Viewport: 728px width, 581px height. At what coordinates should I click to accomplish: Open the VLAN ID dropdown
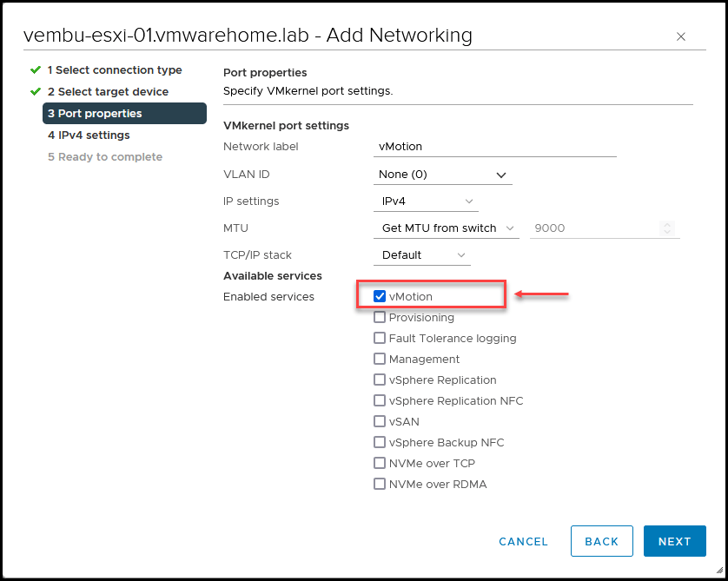pos(442,175)
